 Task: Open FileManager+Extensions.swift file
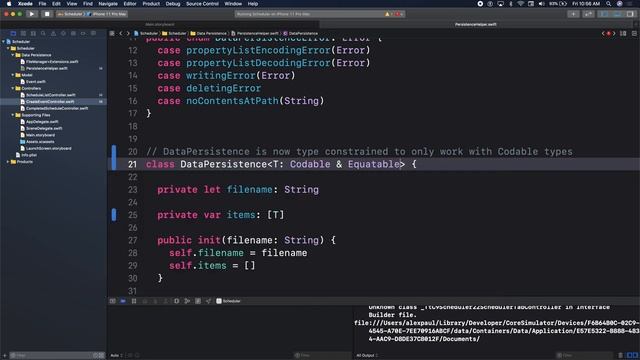point(49,62)
